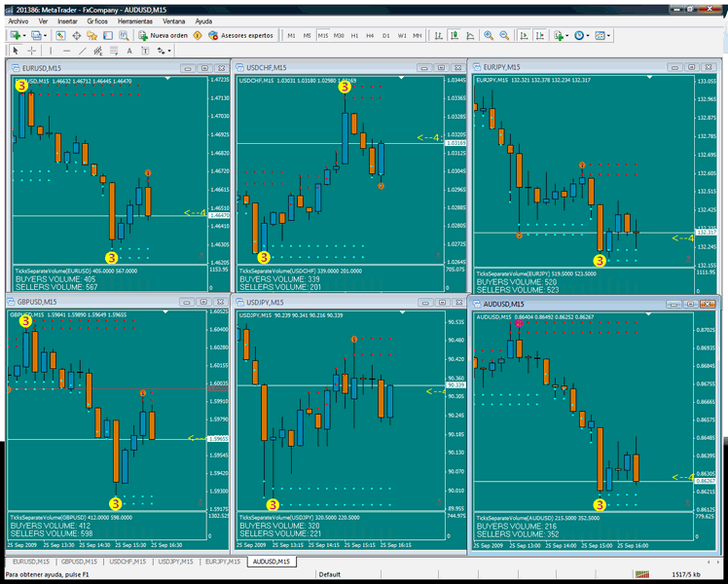Select the horizontal line drawing tool
The width and height of the screenshot is (728, 584).
pos(66,50)
